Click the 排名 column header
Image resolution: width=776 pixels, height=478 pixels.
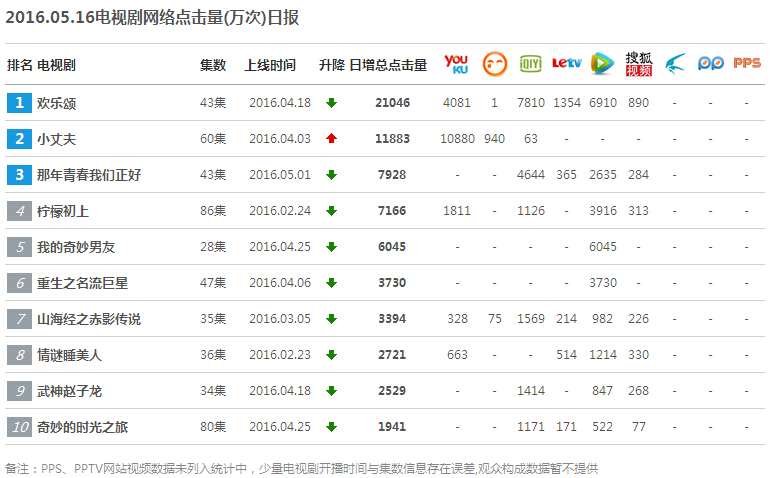20,65
